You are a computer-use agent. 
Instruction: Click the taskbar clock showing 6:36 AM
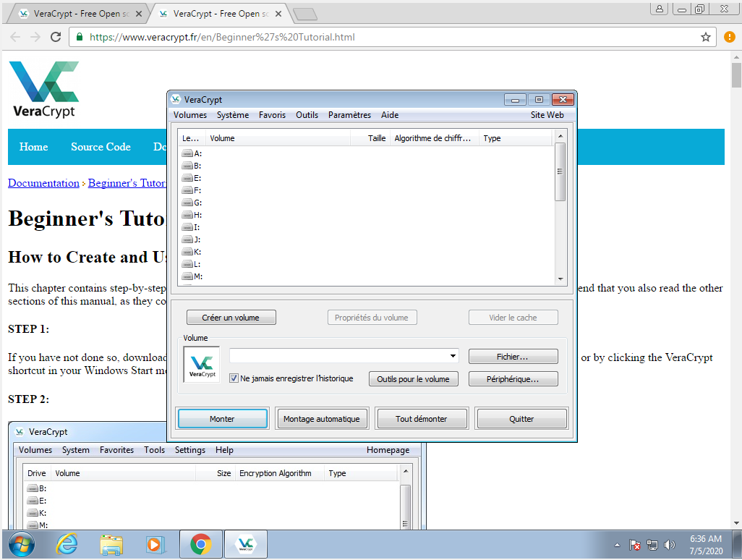[x=706, y=545]
